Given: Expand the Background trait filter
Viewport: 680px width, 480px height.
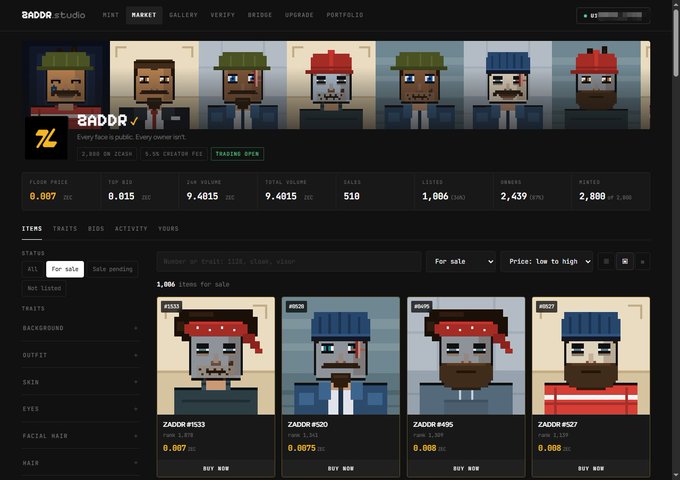Looking at the screenshot, I should point(80,328).
